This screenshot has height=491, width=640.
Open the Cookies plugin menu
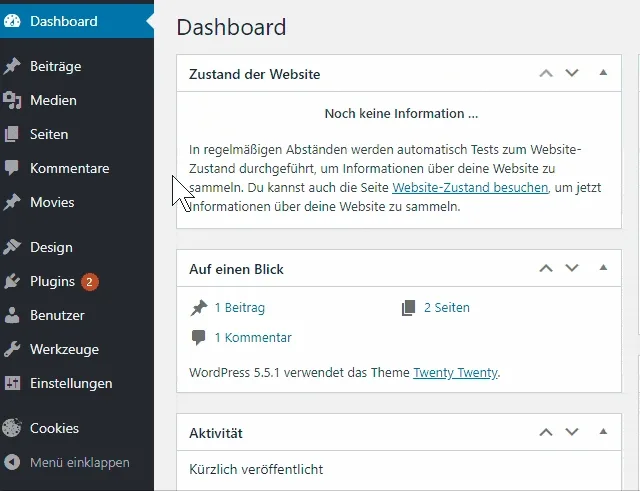point(77,428)
